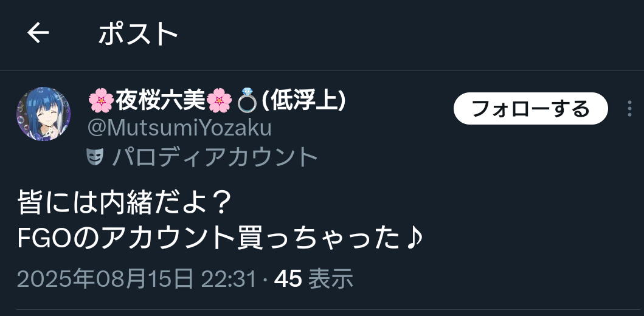This screenshot has width=644, height=316.
Task: Click the first cherry blossom emoji
Action: coord(101,100)
